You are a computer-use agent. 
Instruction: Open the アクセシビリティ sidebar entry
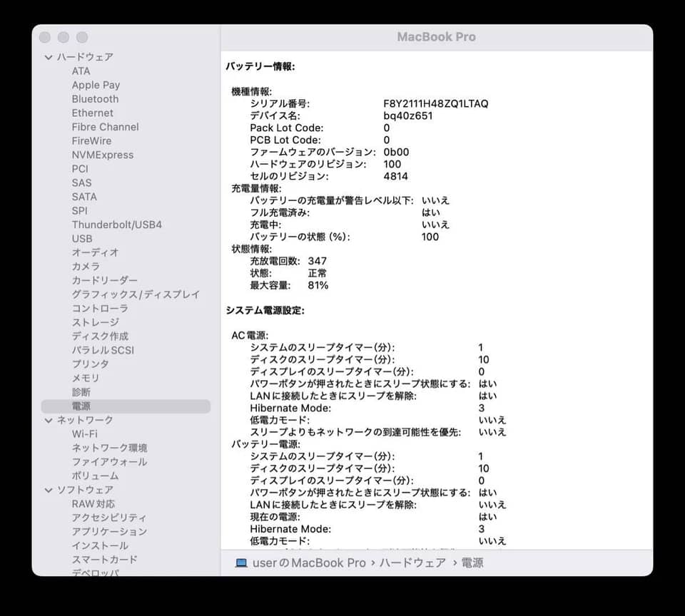click(x=109, y=518)
